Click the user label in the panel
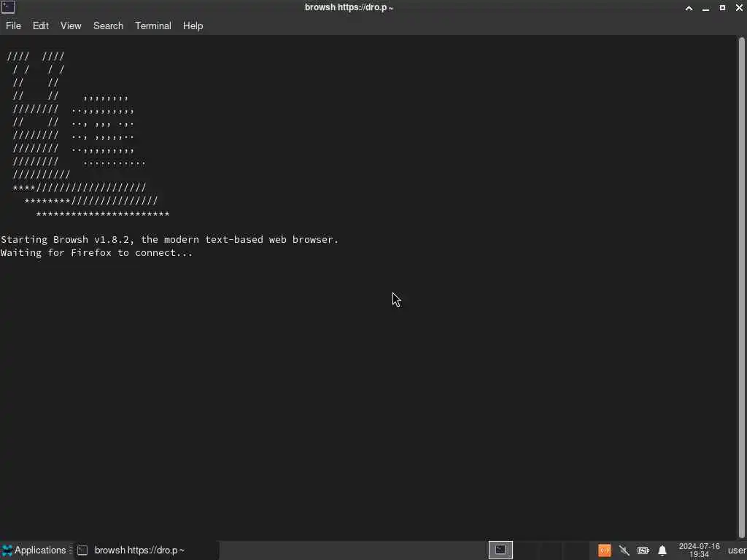 [x=737, y=550]
